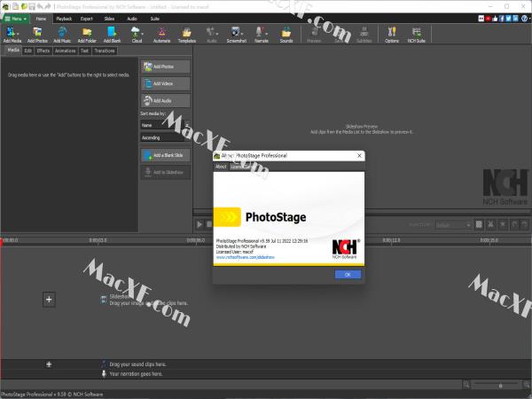532x399 pixels.
Task: Switch to the Home ribbon tab
Action: (41, 19)
